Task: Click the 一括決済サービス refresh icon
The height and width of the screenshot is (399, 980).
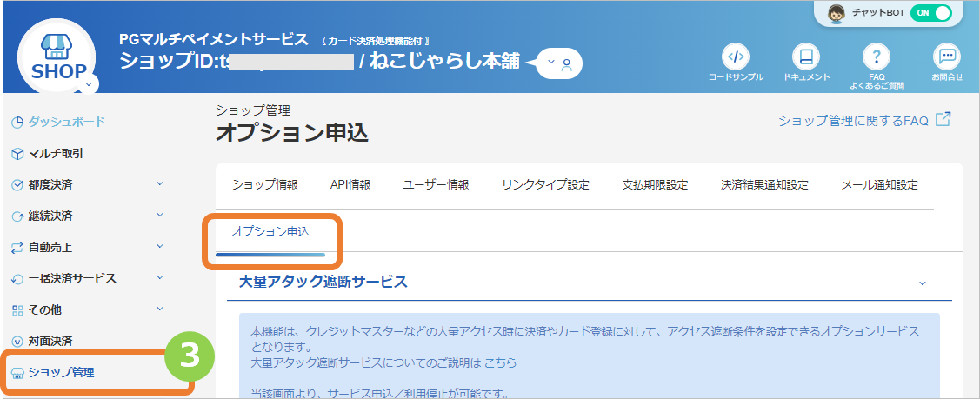Action: point(17,279)
